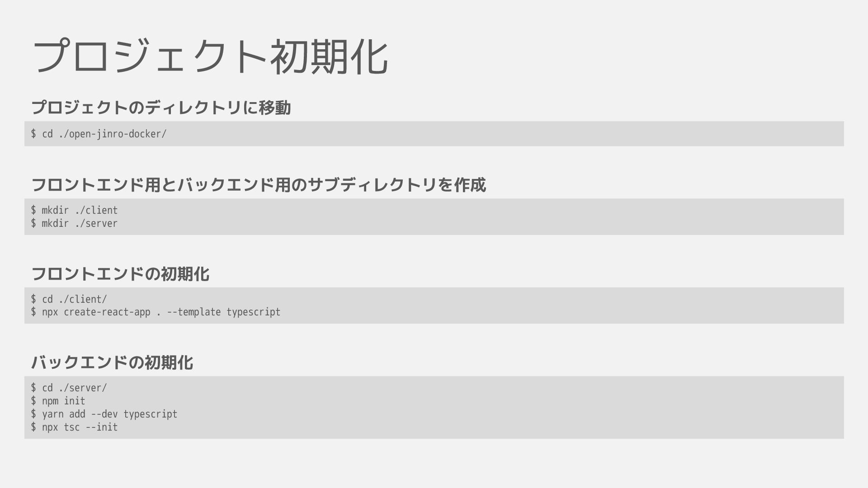
Task: Click typescript after the --template flag
Action: pyautogui.click(x=253, y=312)
